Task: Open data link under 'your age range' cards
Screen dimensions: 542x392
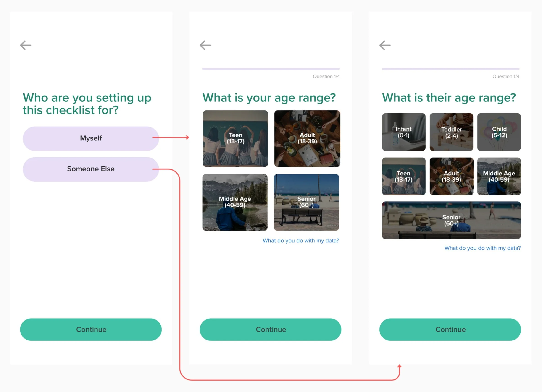Action: (x=301, y=241)
